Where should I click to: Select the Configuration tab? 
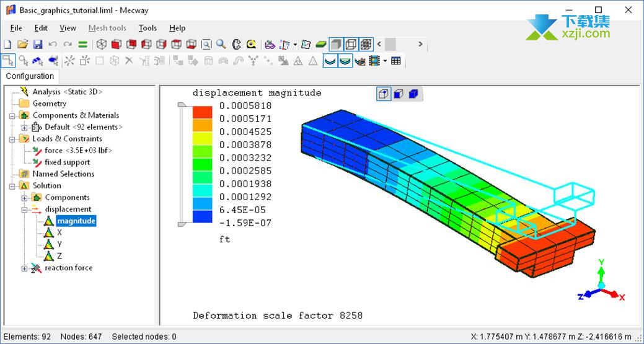30,76
